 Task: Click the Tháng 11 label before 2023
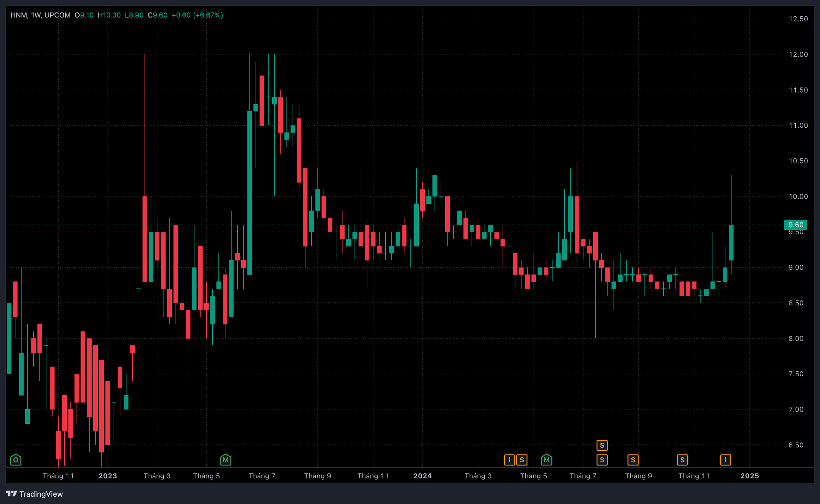(58, 476)
